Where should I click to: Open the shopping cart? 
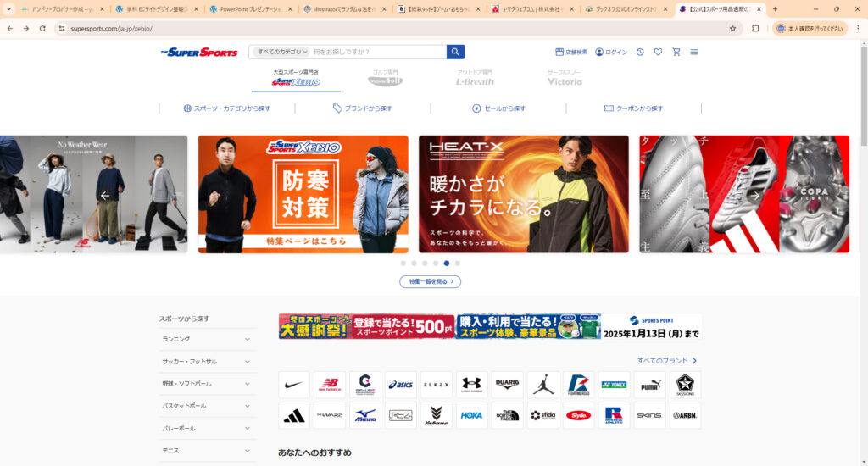click(x=676, y=52)
